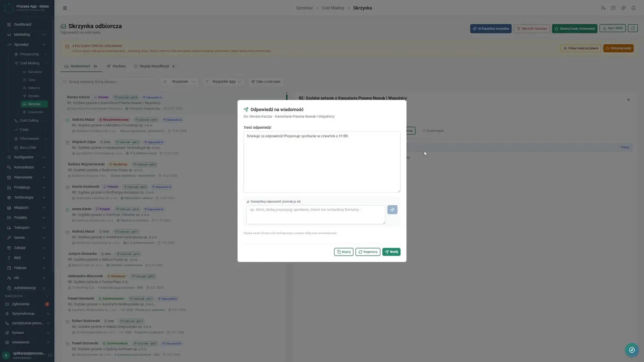Screen dimensions: 644x362
Task: Close the message preview panel with X
Action: [x=628, y=100]
